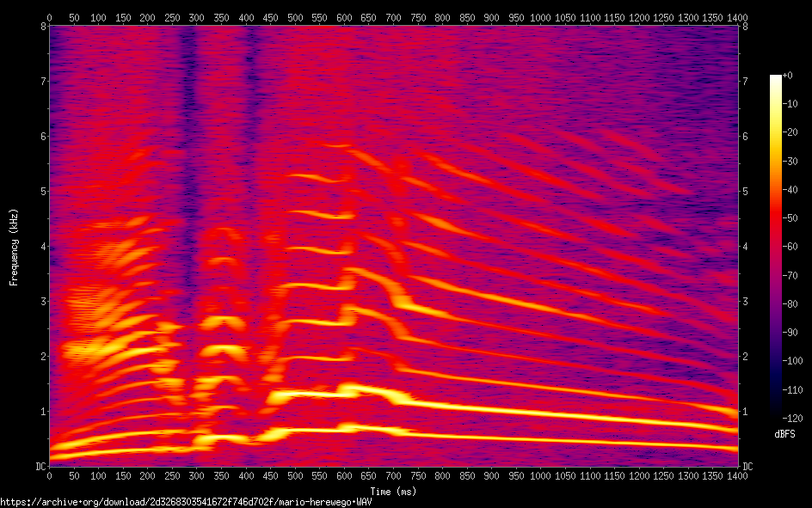
Task: Click the DC label on the left axis
Action: (39, 467)
